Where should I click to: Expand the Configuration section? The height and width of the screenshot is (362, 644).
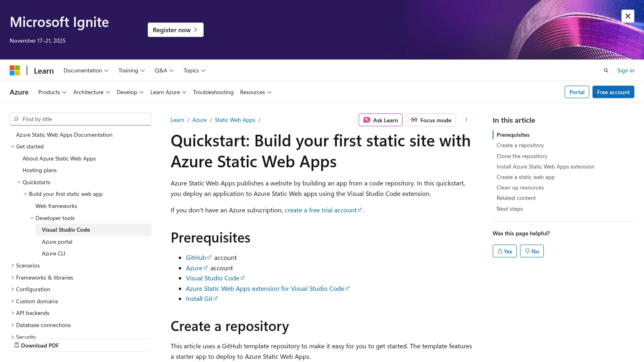click(x=30, y=289)
